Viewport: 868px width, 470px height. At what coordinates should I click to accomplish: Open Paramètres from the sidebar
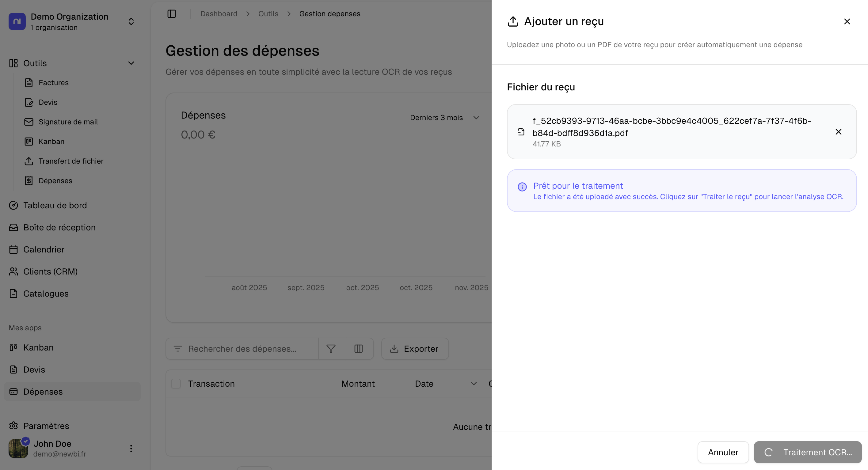(46, 426)
